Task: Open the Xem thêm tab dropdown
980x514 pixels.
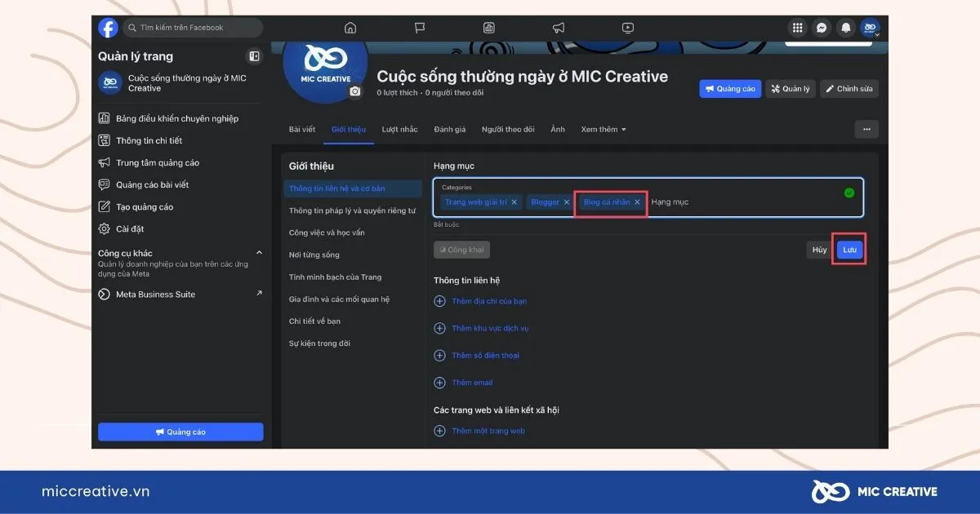Action: click(604, 129)
